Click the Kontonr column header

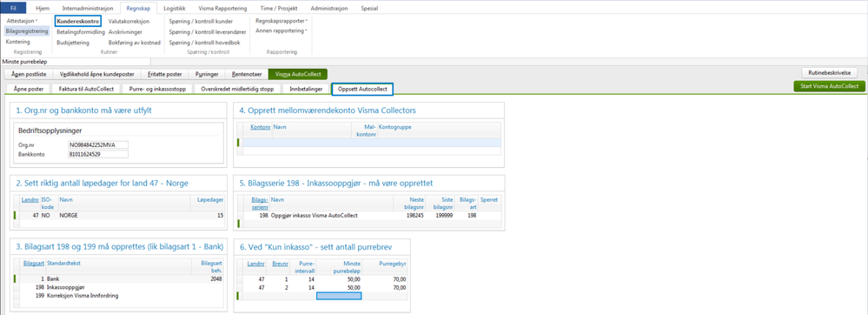click(260, 127)
